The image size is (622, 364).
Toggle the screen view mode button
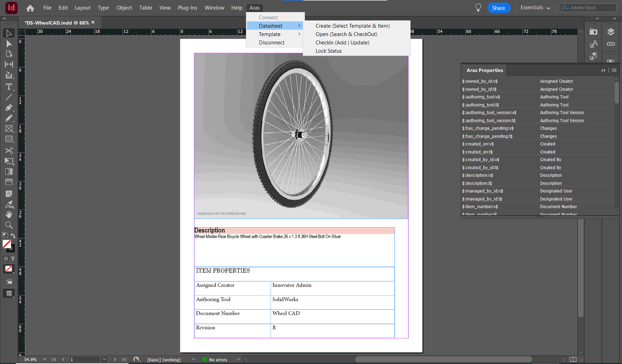[x=9, y=293]
